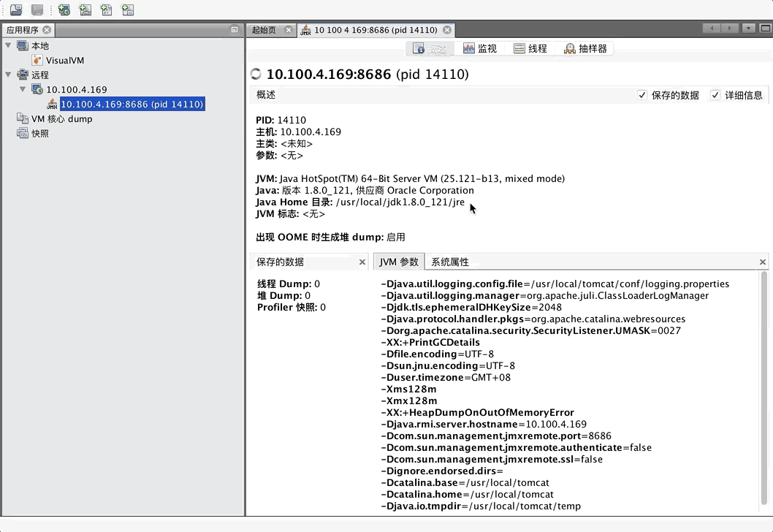
Task: Collapse the 10.100.4.169 tree node
Action: coord(23,89)
